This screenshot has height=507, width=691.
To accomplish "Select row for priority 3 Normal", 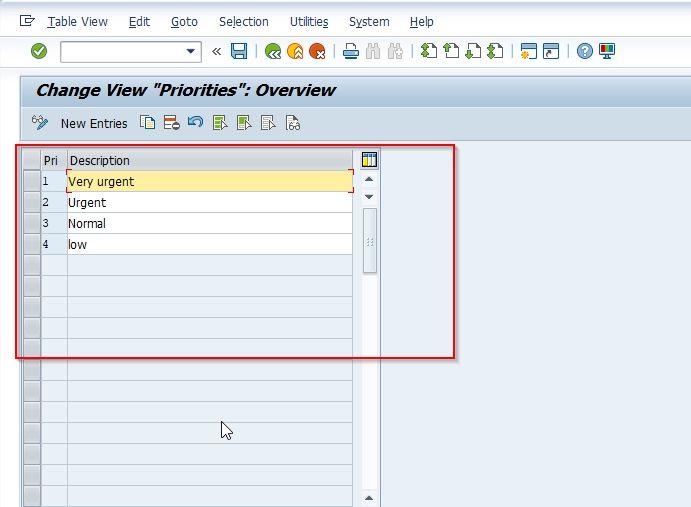I will (x=32, y=223).
